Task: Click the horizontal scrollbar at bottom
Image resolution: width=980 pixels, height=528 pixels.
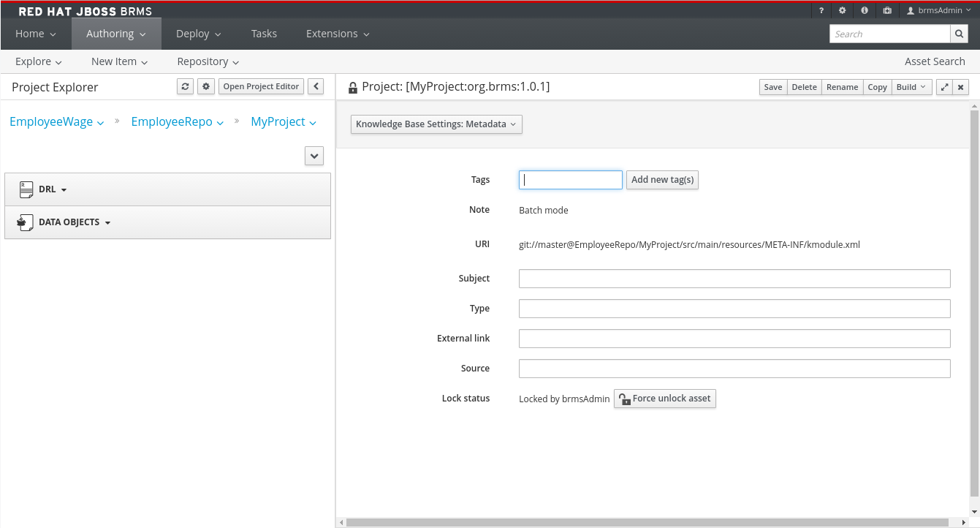Action: (649, 523)
